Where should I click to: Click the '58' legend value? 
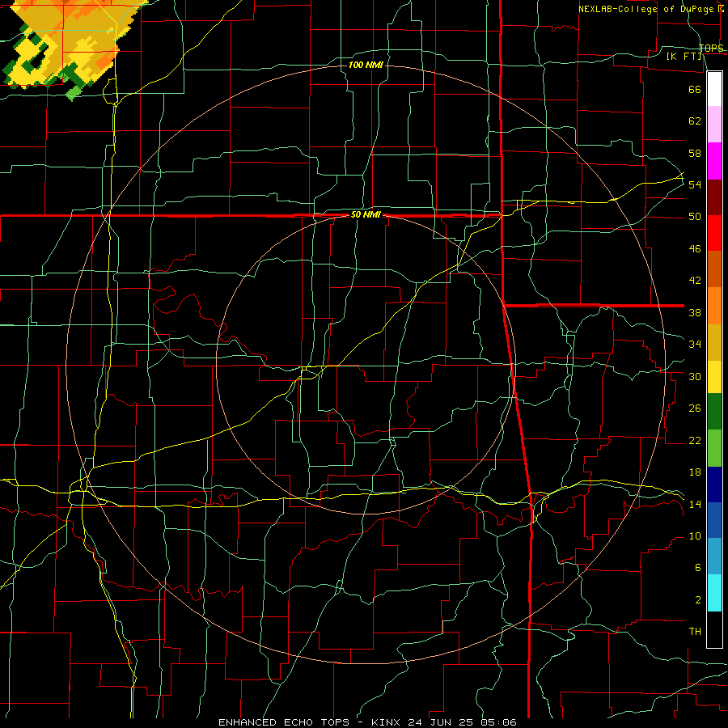point(695,153)
